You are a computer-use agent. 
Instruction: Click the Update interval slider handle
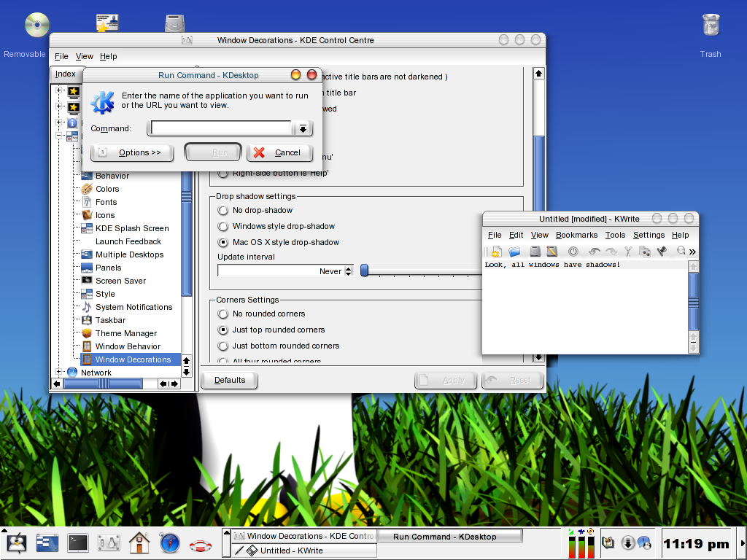[365, 271]
